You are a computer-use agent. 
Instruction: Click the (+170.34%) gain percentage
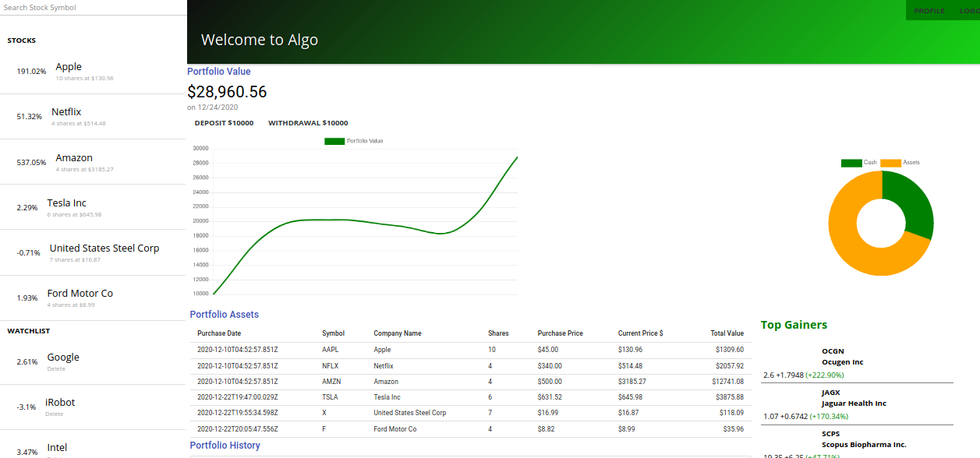point(829,417)
